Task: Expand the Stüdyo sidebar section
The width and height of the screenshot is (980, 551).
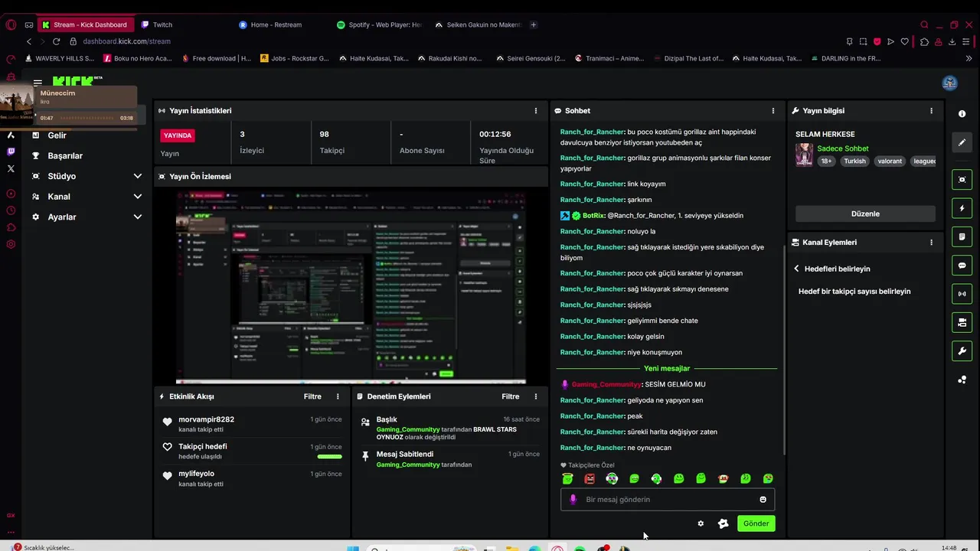Action: click(x=138, y=176)
